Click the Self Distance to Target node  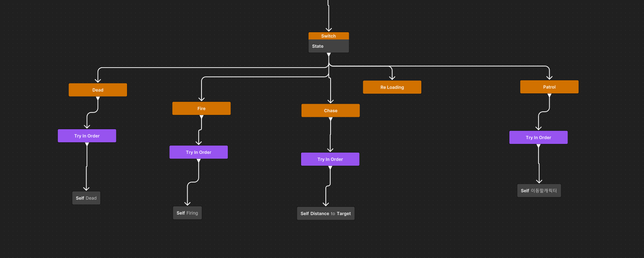[x=325, y=213]
